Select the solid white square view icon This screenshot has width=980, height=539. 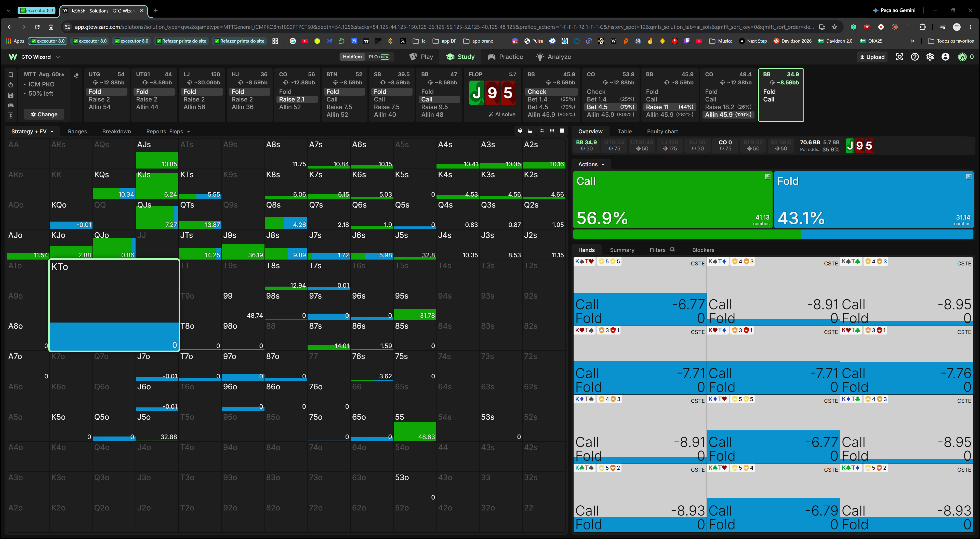(562, 131)
